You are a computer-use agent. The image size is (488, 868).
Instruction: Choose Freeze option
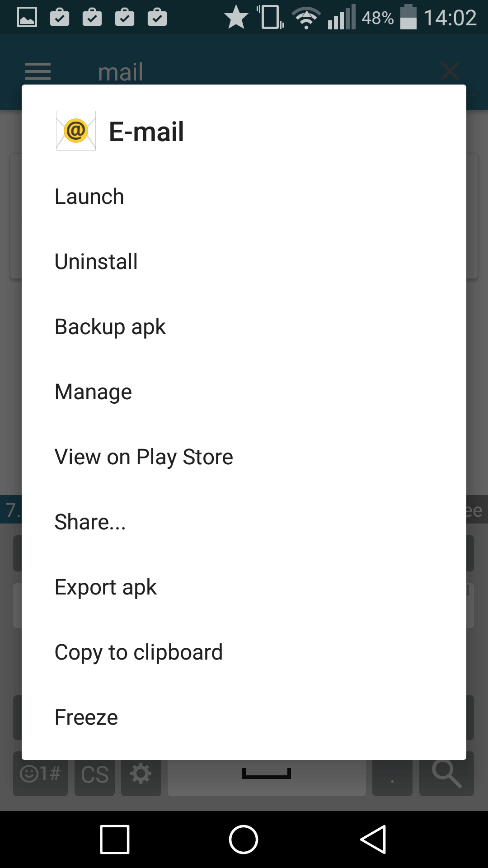tap(244, 717)
